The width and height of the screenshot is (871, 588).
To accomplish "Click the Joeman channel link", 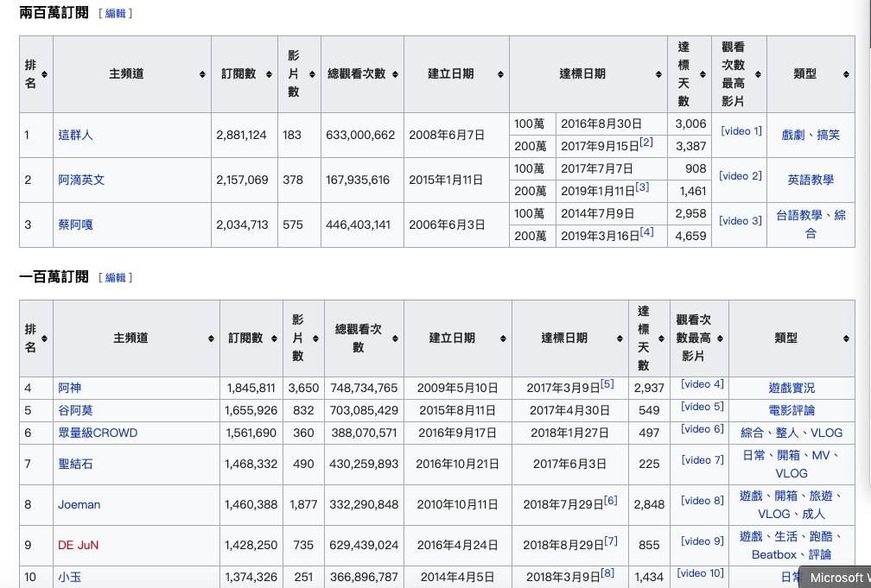I will (x=79, y=504).
